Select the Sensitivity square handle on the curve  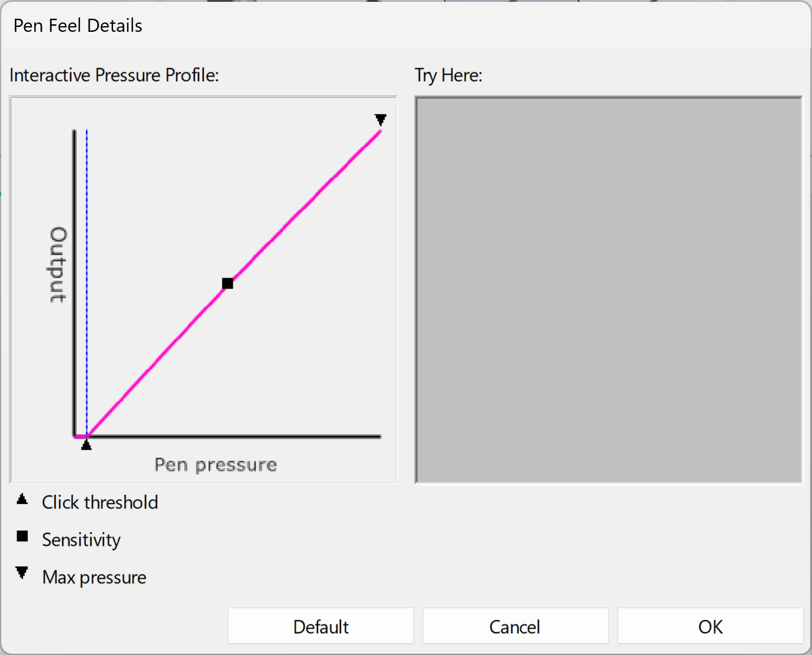(228, 283)
